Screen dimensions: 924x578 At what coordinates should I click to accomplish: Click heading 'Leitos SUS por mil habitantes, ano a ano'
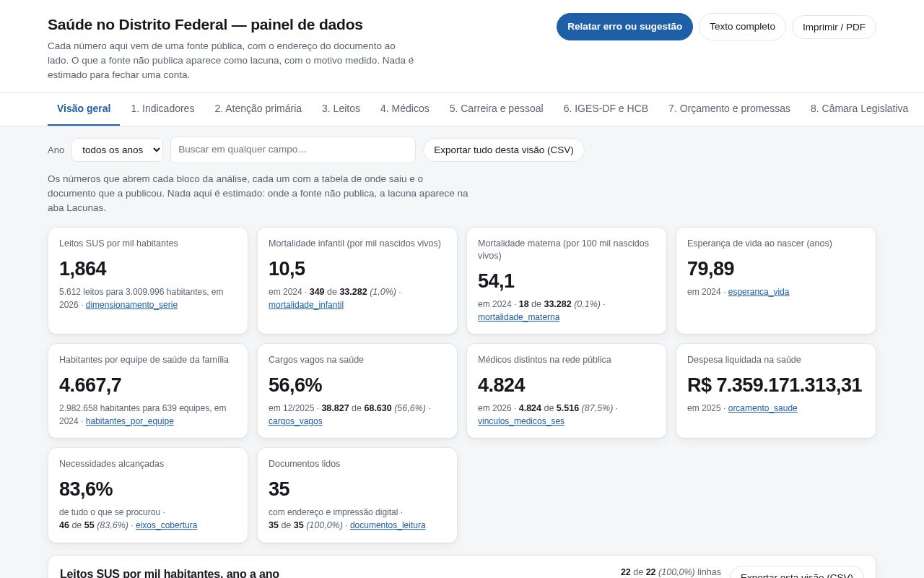pos(170,574)
